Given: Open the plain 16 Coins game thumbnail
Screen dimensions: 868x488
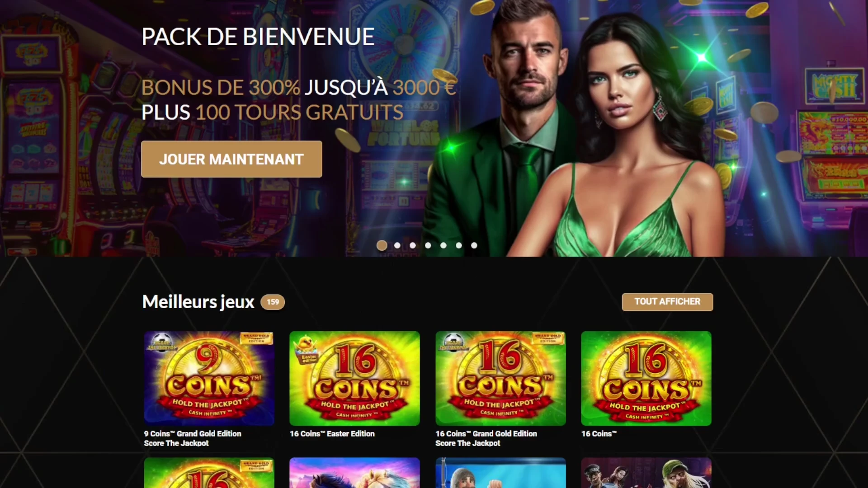Looking at the screenshot, I should [646, 378].
